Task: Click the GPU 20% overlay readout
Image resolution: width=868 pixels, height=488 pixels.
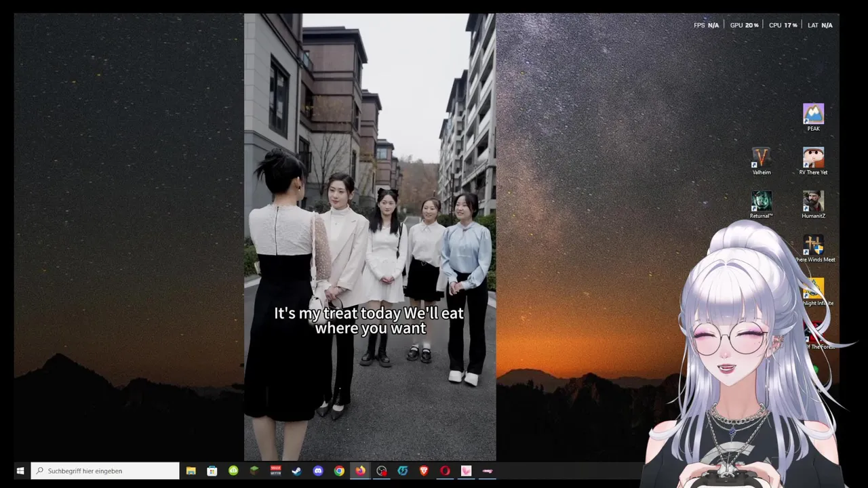Action: 745,25
